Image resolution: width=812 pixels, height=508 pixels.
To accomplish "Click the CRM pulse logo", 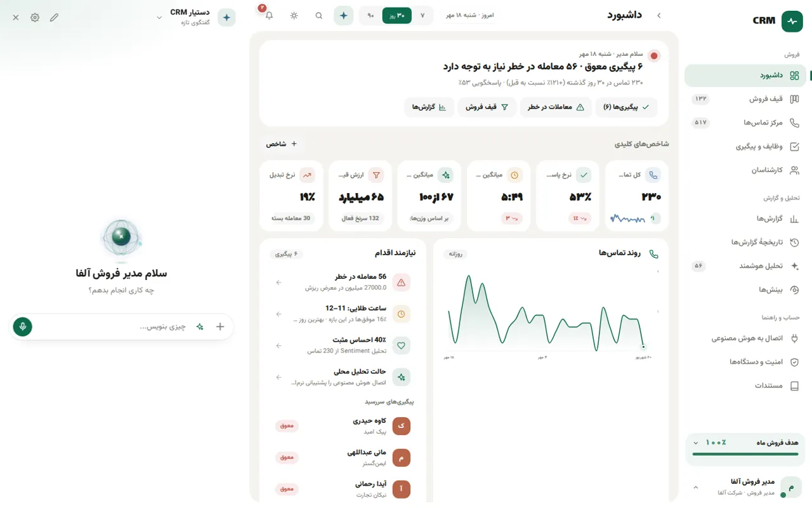I will (x=792, y=21).
